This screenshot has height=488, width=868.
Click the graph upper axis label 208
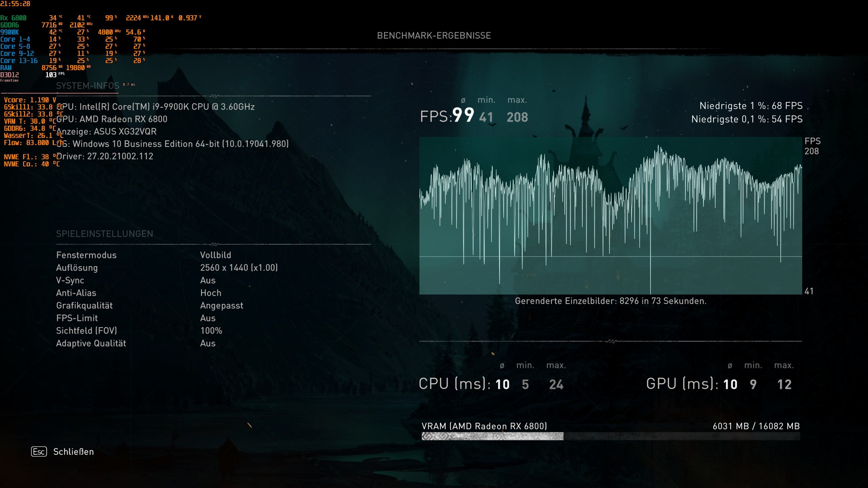click(x=812, y=151)
